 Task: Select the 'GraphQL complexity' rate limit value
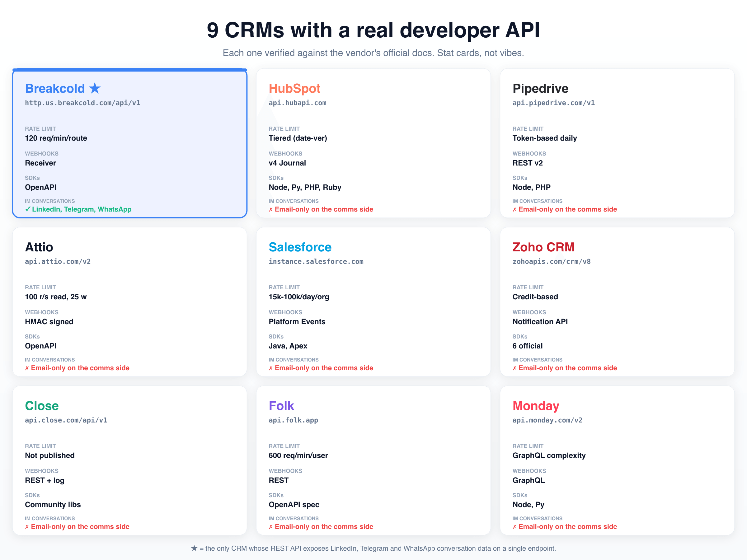point(549,455)
